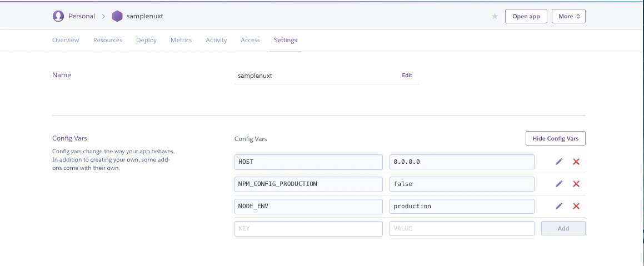Open the More dropdown menu
Viewport: 644px width, 266px height.
[x=568, y=16]
